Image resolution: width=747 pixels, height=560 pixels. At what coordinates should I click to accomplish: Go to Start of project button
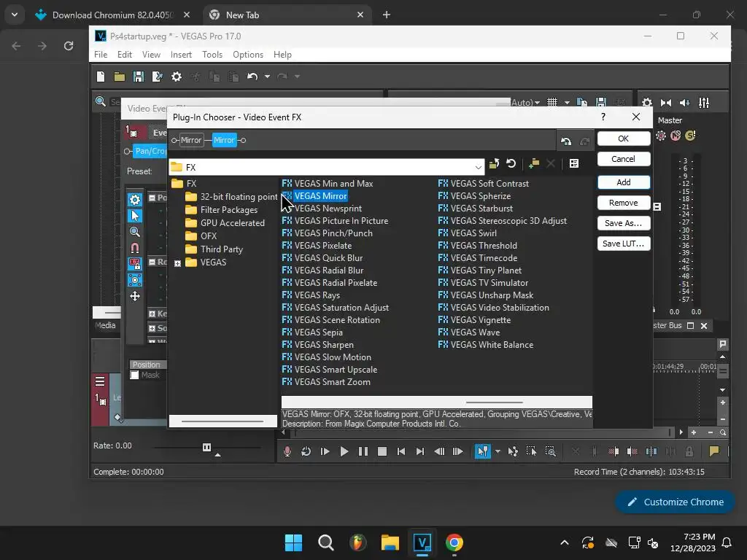click(x=401, y=451)
